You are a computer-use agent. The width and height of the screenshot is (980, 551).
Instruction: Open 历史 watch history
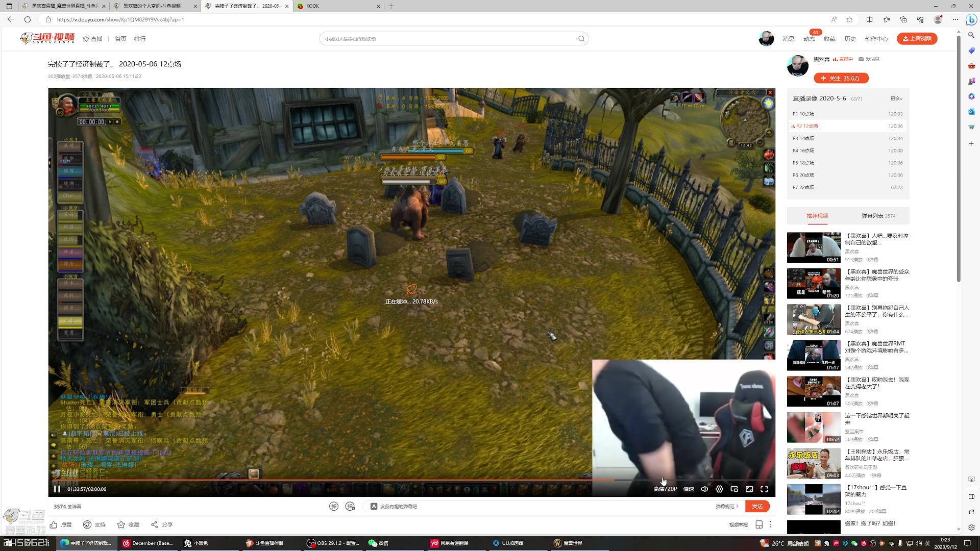[850, 39]
